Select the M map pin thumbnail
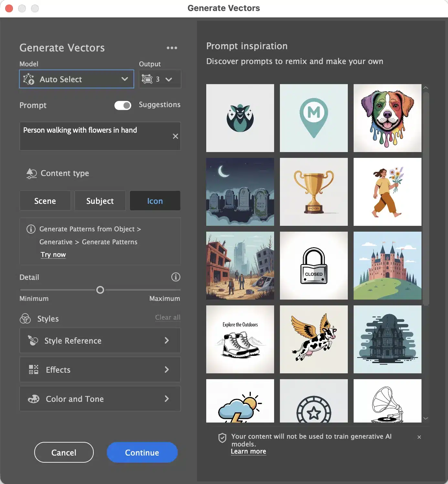 click(x=314, y=118)
